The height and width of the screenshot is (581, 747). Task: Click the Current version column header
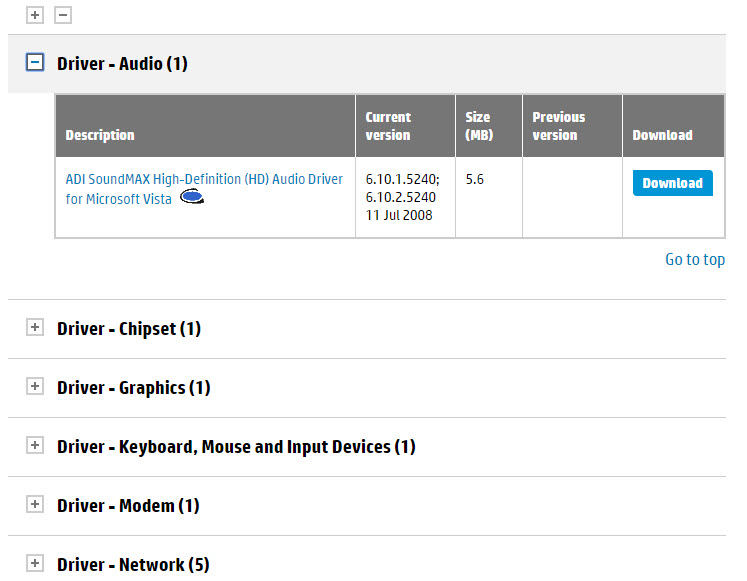click(x=405, y=126)
